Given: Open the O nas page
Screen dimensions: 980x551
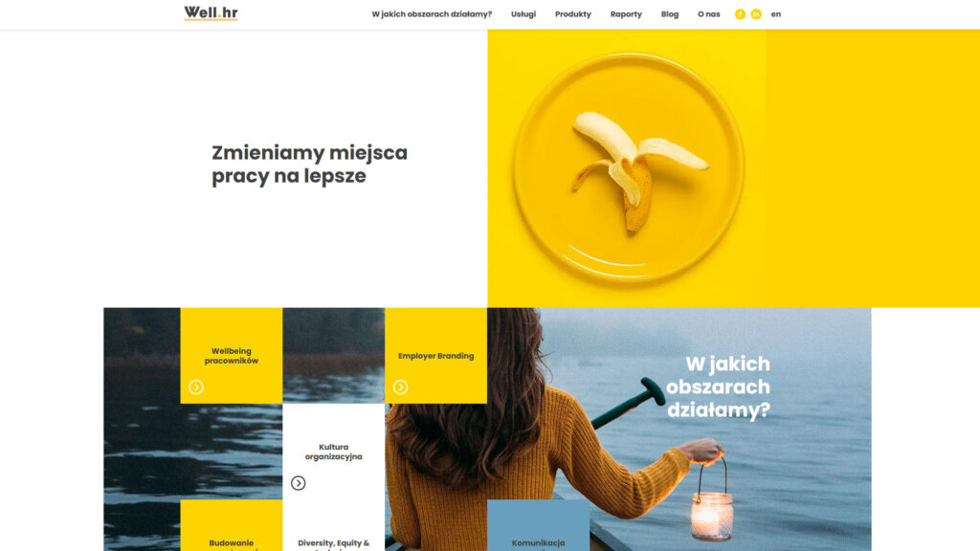Looking at the screenshot, I should 709,14.
